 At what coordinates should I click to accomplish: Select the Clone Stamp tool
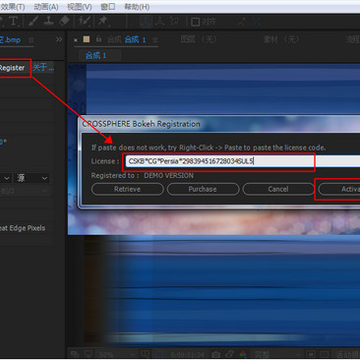[x=49, y=21]
